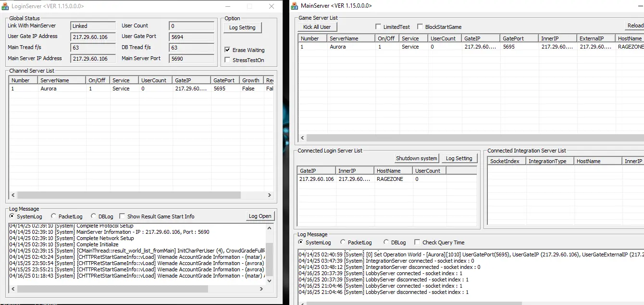
Task: Click UserCount header in Connected Login Server List
Action: click(x=430, y=171)
